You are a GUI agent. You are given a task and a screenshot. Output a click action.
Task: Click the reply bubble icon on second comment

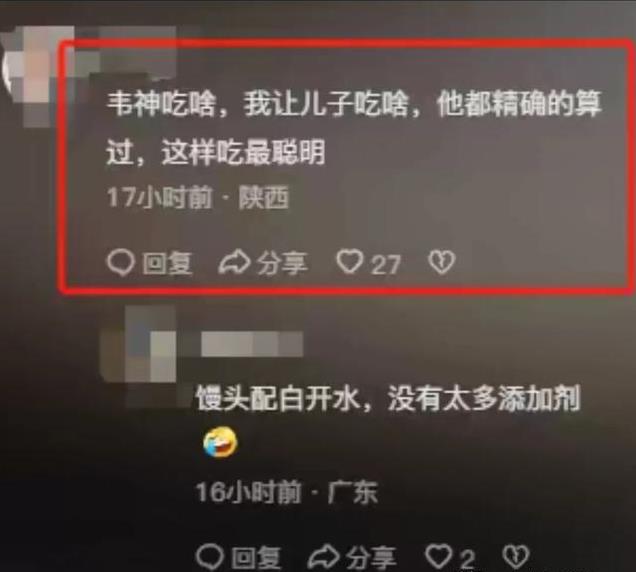pos(210,557)
